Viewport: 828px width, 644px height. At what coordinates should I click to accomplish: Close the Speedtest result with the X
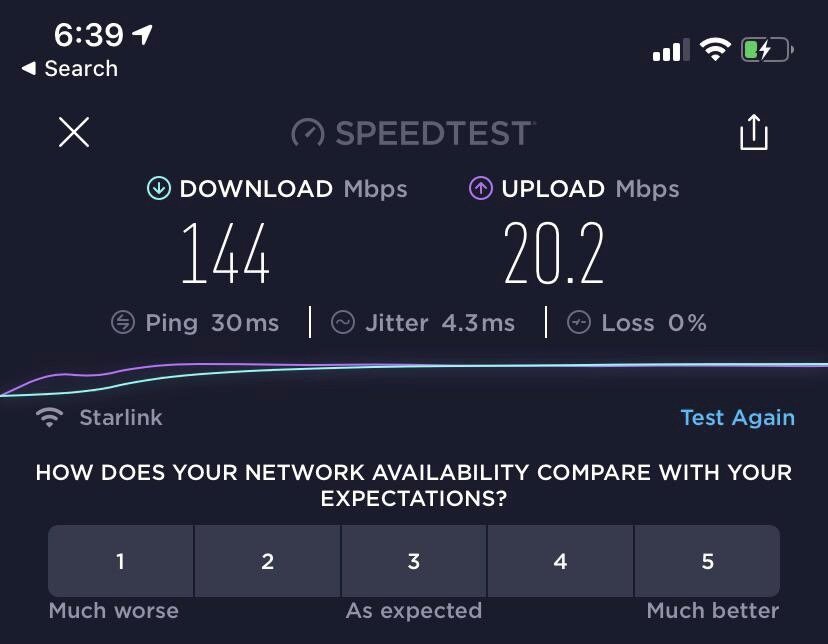pyautogui.click(x=74, y=132)
